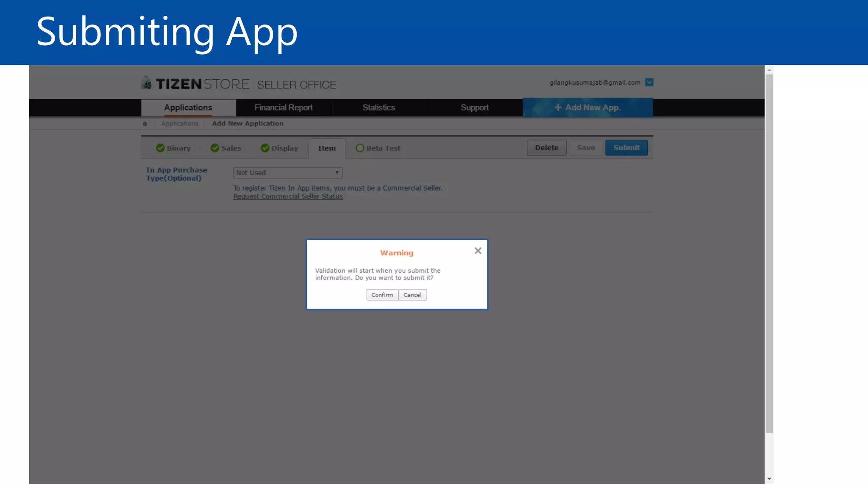
Task: Click the plus icon on Add New App
Action: (x=558, y=108)
